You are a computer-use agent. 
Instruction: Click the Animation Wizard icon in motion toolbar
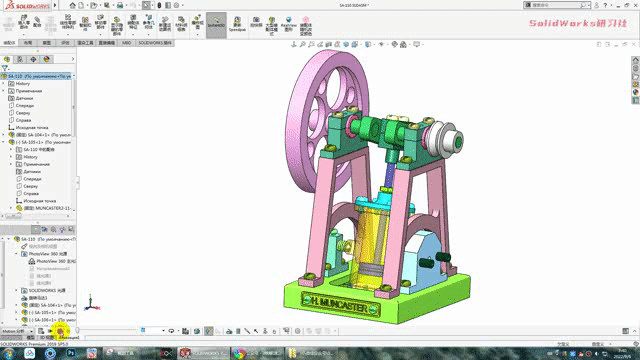click(x=197, y=331)
